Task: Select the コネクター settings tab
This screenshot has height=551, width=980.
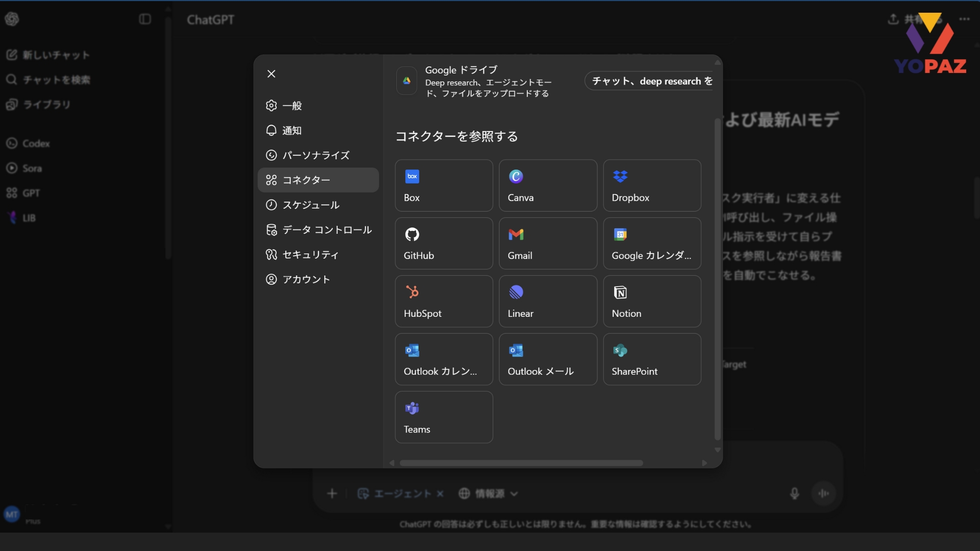Action: [x=318, y=180]
